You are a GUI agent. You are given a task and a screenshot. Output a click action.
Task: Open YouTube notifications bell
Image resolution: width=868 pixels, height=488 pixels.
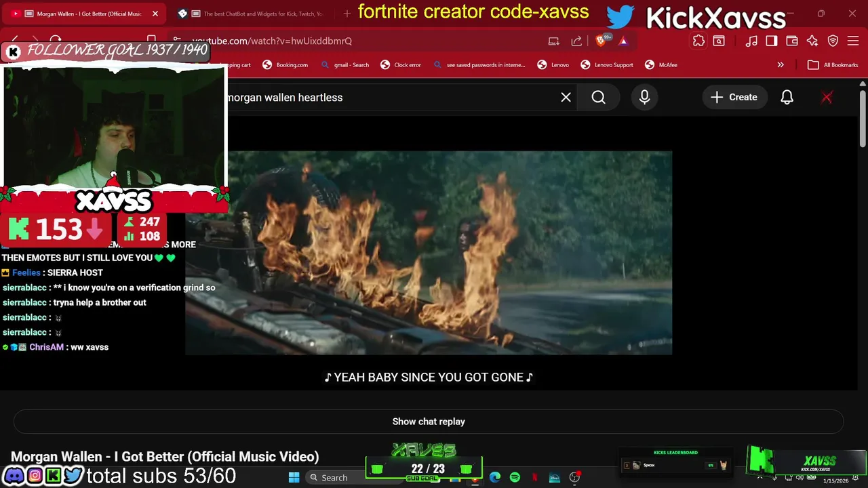[x=787, y=98]
